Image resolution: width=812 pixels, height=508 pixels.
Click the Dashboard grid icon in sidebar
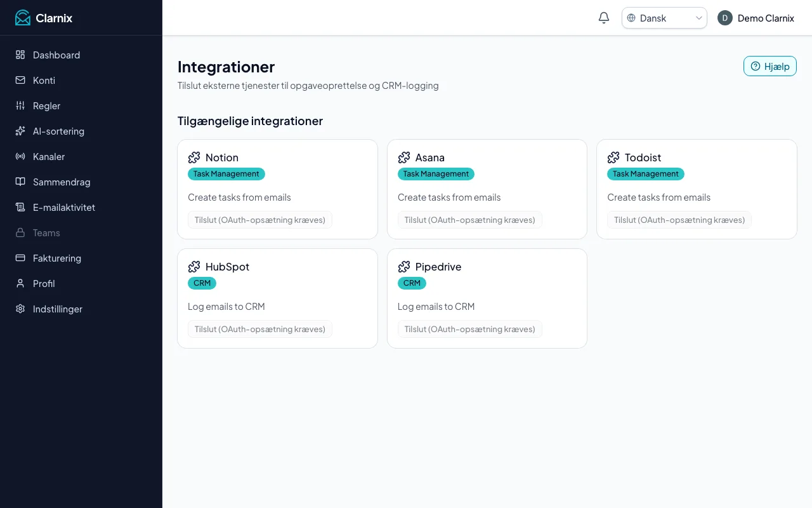pos(20,55)
